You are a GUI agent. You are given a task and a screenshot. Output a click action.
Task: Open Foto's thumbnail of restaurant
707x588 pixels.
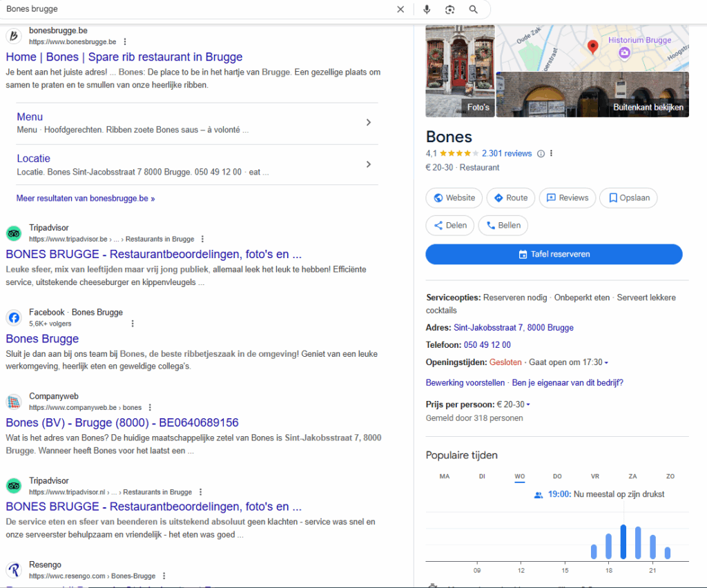pos(460,71)
